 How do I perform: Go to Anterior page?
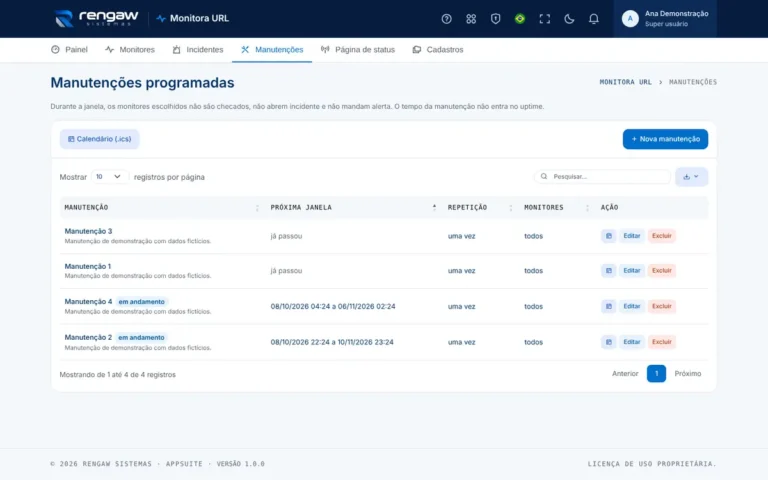point(625,374)
